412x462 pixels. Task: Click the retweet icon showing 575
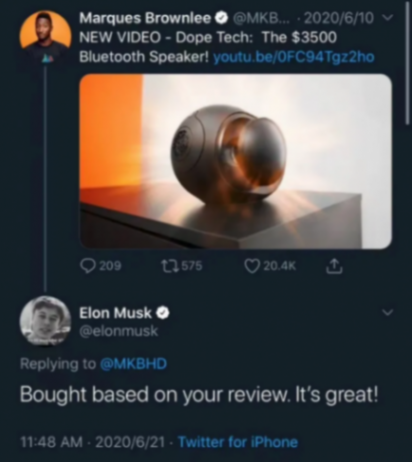[x=169, y=266]
